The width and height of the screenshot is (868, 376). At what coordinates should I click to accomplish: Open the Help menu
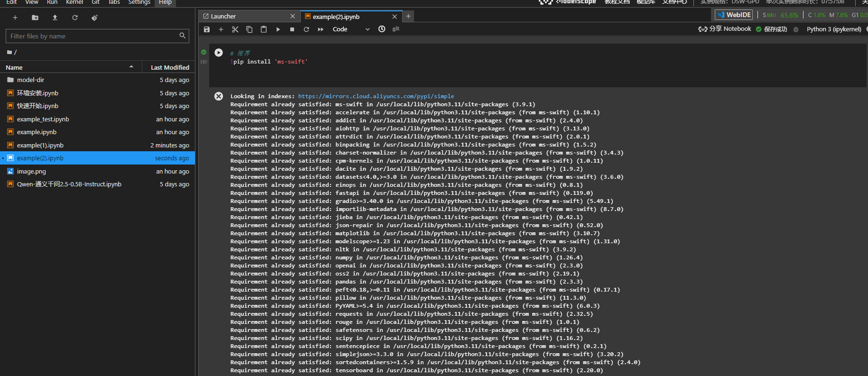click(165, 2)
